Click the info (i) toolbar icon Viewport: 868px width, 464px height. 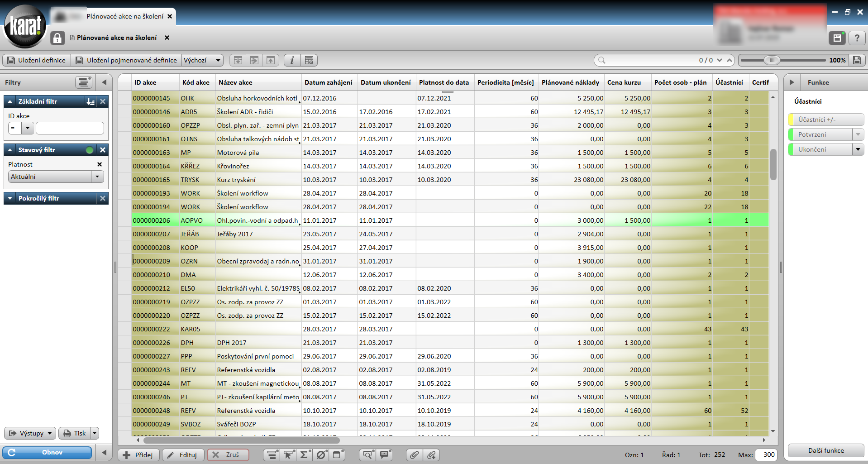[x=292, y=60]
